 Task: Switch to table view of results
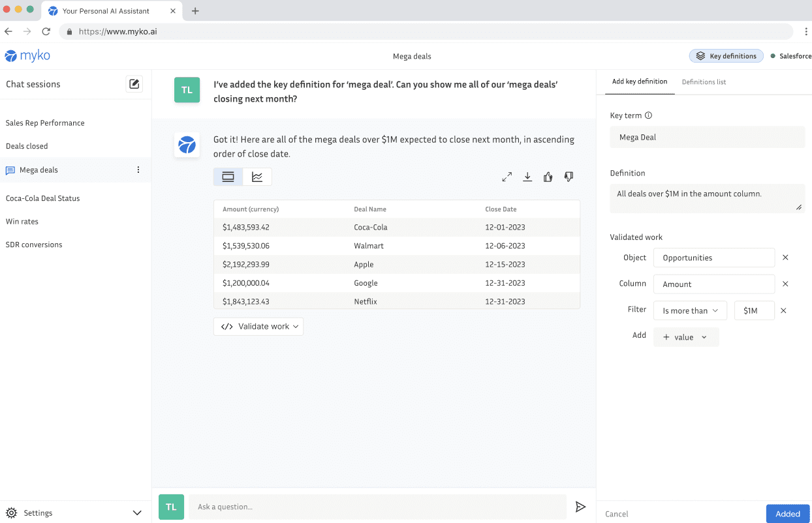[x=228, y=177]
